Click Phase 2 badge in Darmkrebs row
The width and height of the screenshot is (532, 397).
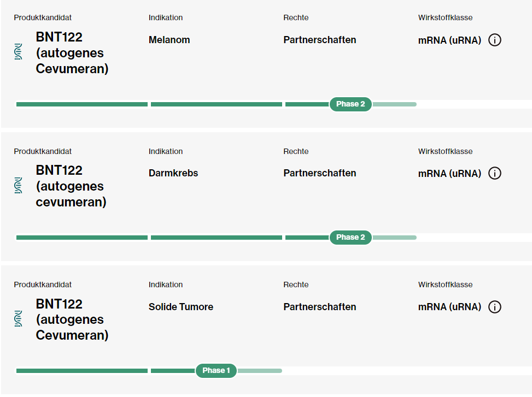(x=350, y=237)
